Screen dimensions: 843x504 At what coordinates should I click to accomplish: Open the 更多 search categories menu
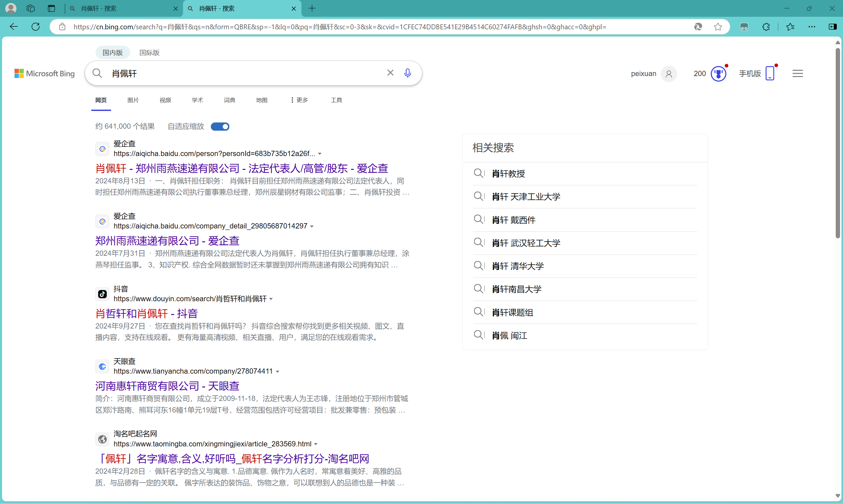(299, 100)
